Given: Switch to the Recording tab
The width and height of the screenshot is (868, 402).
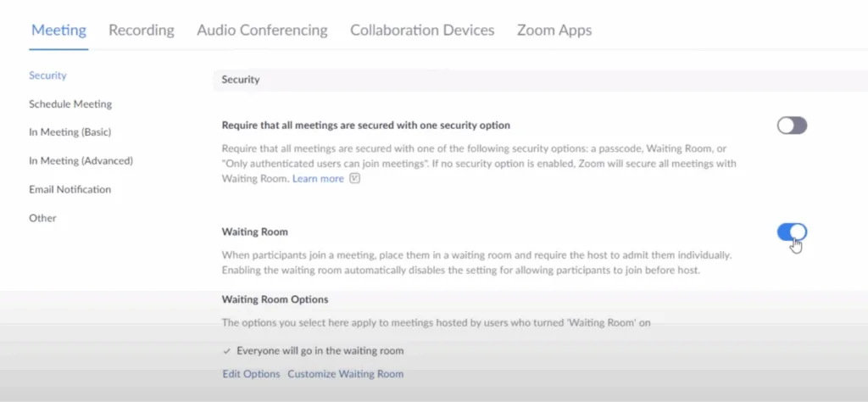Looking at the screenshot, I should pos(141,30).
